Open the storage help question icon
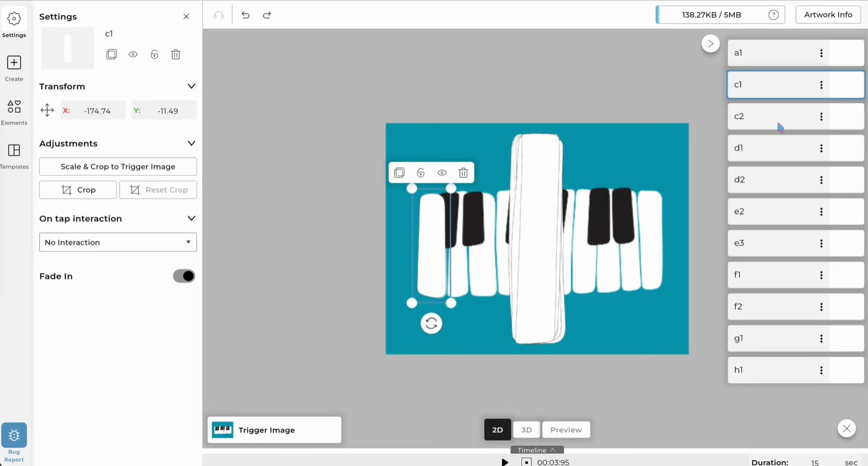 pyautogui.click(x=773, y=15)
